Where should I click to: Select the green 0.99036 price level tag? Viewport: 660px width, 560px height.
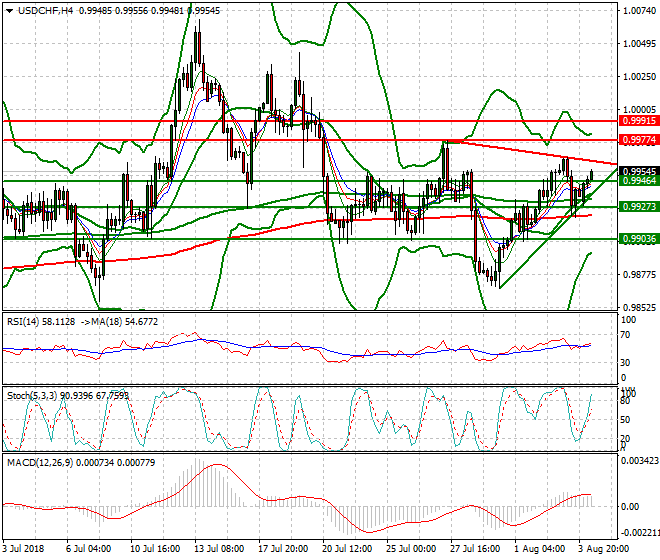pos(639,239)
